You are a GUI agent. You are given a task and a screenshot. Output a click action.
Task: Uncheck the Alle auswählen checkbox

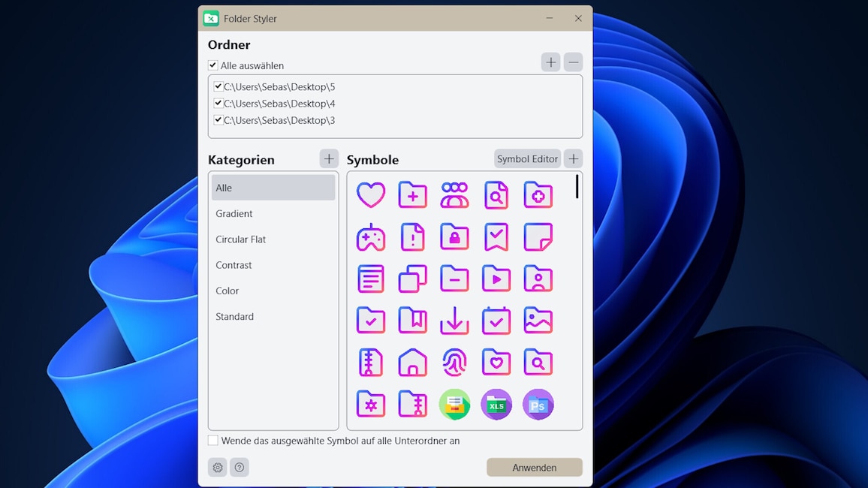[212, 65]
